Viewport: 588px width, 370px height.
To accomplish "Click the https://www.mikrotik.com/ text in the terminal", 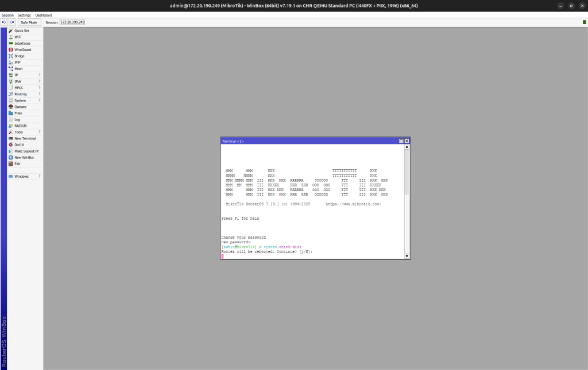I will 353,204.
